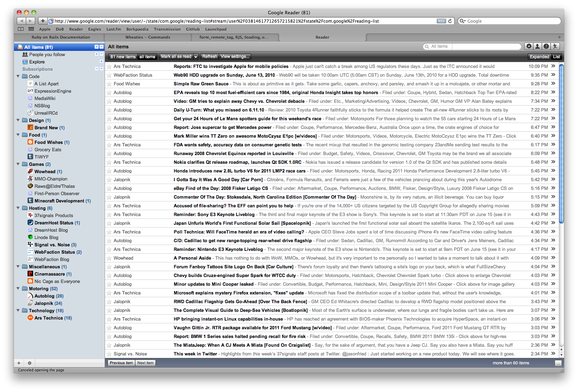Open the GitHub bookmark in bookmarks bar

coord(193,29)
